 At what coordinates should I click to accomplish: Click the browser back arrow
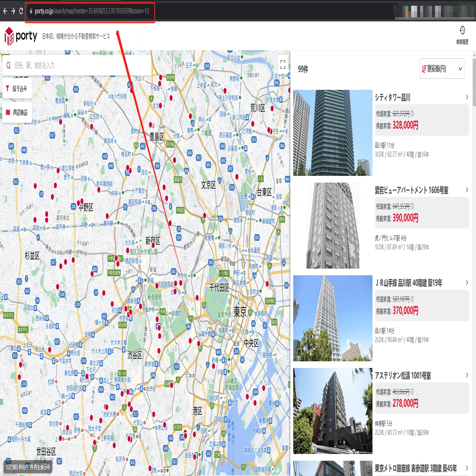click(x=5, y=11)
